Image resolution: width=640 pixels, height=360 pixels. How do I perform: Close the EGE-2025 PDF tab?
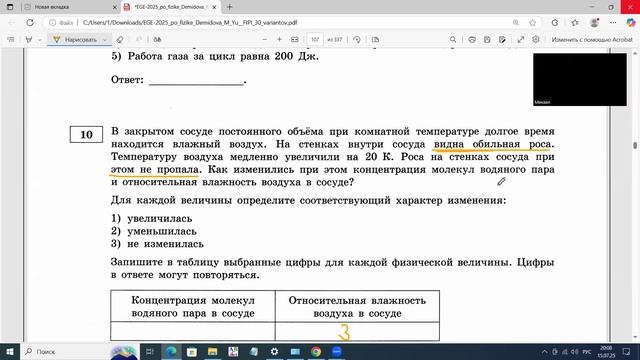click(x=214, y=7)
